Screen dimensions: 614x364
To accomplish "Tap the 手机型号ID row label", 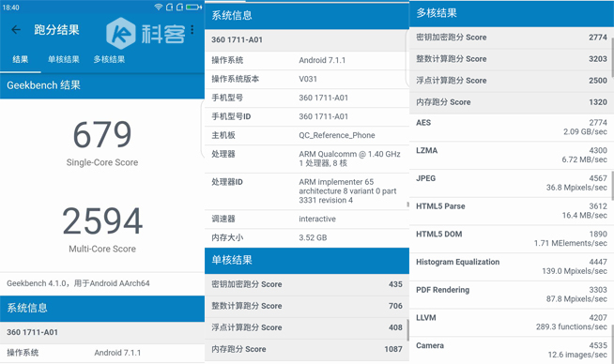I will [x=231, y=116].
